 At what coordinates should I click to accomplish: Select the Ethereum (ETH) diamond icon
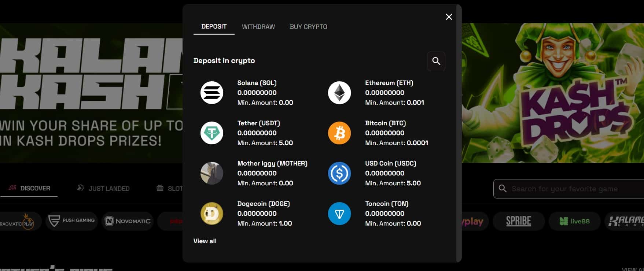point(339,93)
